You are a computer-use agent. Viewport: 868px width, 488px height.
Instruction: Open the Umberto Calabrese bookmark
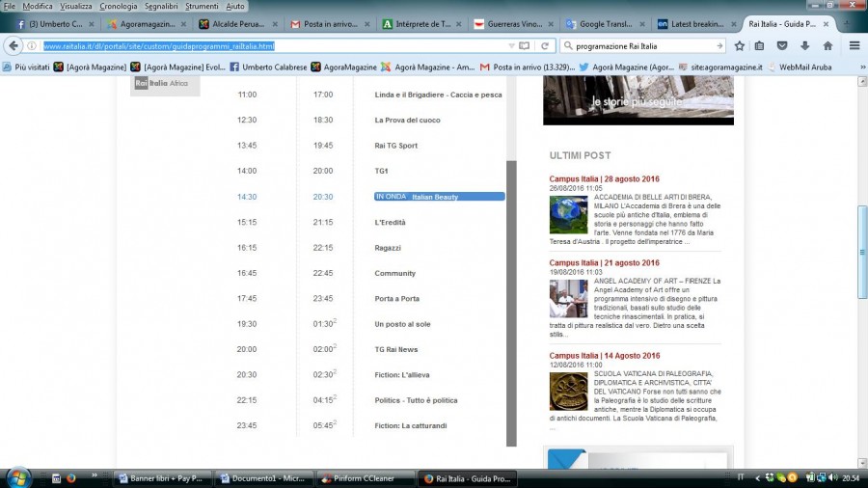point(268,67)
